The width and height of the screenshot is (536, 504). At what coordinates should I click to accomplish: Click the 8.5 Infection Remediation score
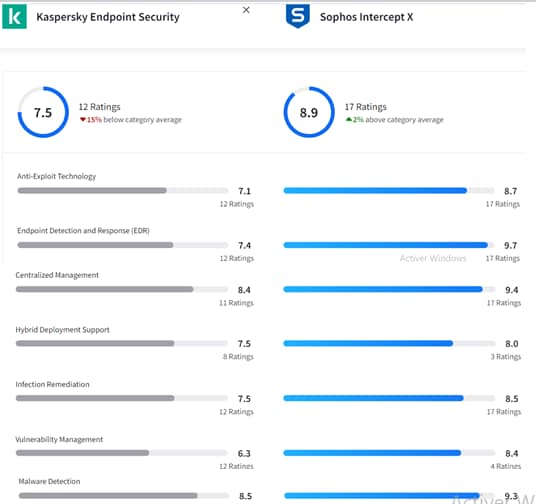512,399
